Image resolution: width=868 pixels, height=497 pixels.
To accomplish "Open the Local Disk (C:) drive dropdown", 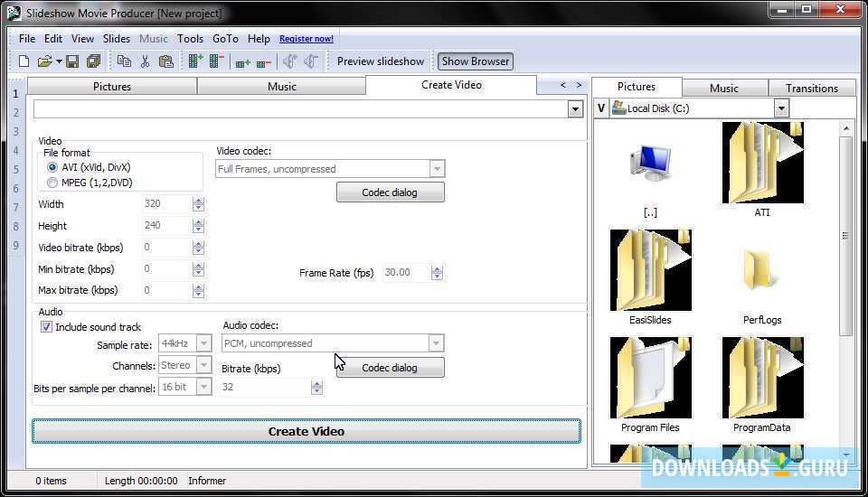I will click(781, 108).
